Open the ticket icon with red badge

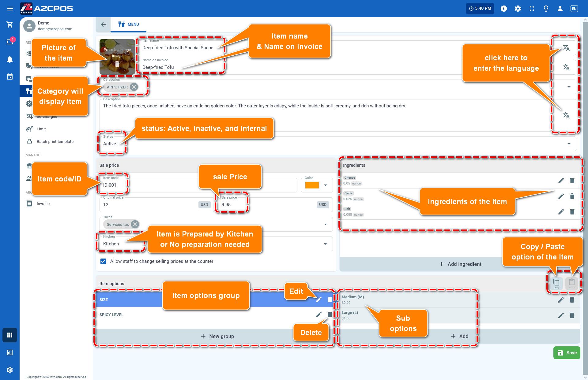[x=10, y=42]
